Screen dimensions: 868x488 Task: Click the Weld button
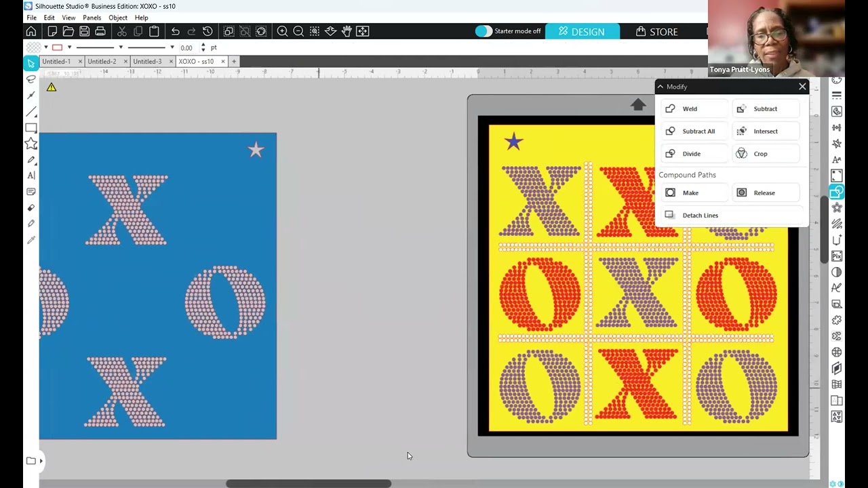[x=694, y=108]
